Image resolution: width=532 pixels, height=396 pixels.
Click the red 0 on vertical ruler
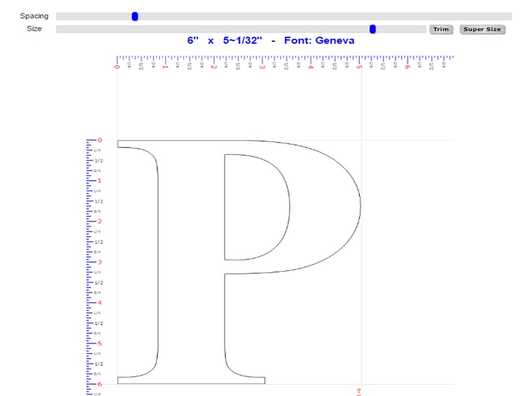pos(100,140)
